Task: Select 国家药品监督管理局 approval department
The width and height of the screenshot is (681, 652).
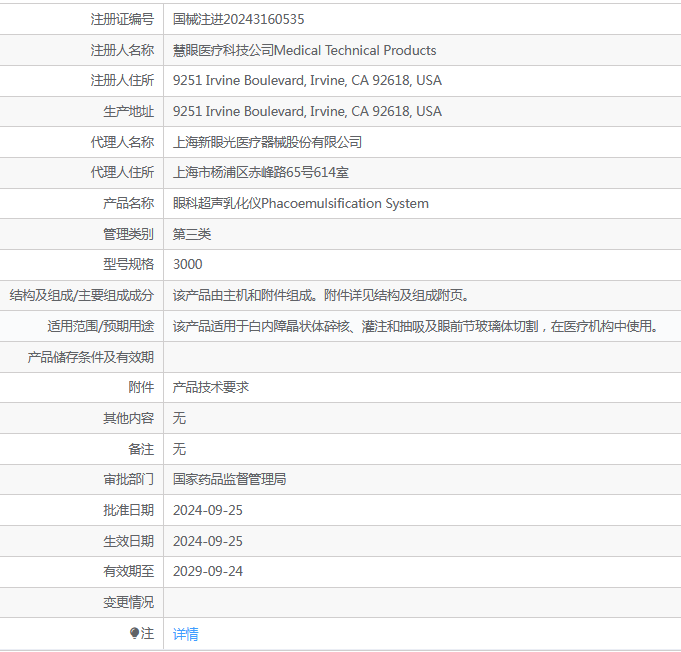Action: [229, 479]
